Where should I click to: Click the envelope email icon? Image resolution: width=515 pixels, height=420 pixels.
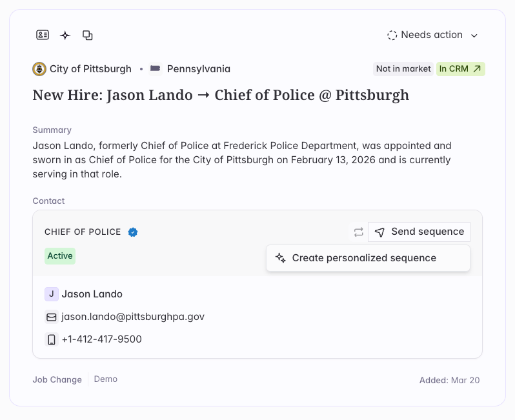[52, 317]
